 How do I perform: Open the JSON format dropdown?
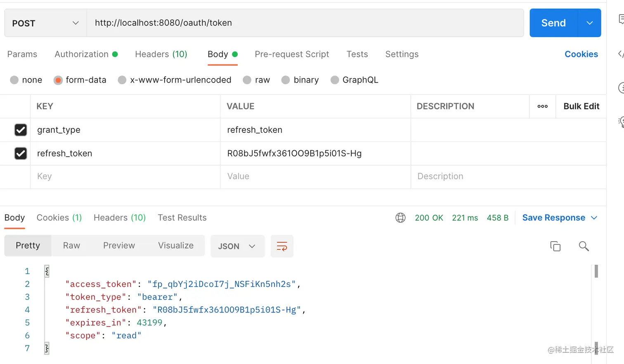click(237, 246)
